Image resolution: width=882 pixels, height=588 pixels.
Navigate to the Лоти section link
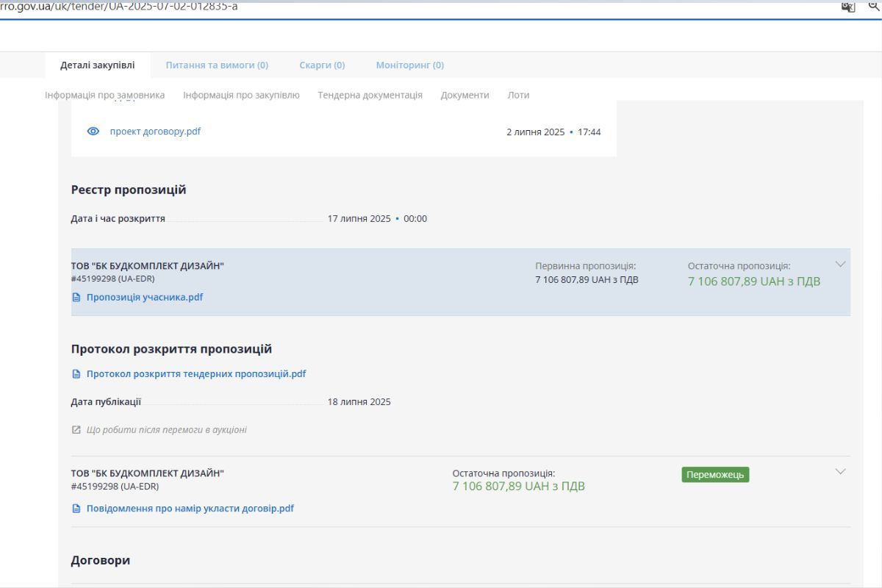click(x=518, y=95)
